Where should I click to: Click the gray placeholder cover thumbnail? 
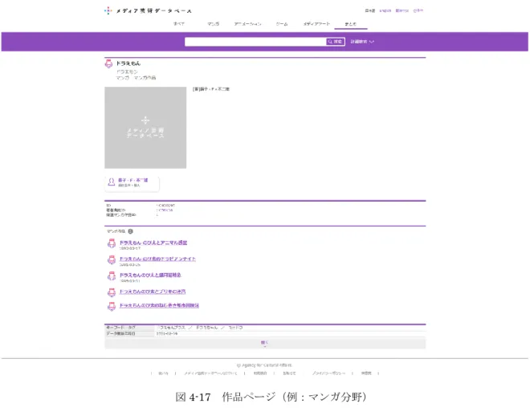(x=145, y=128)
